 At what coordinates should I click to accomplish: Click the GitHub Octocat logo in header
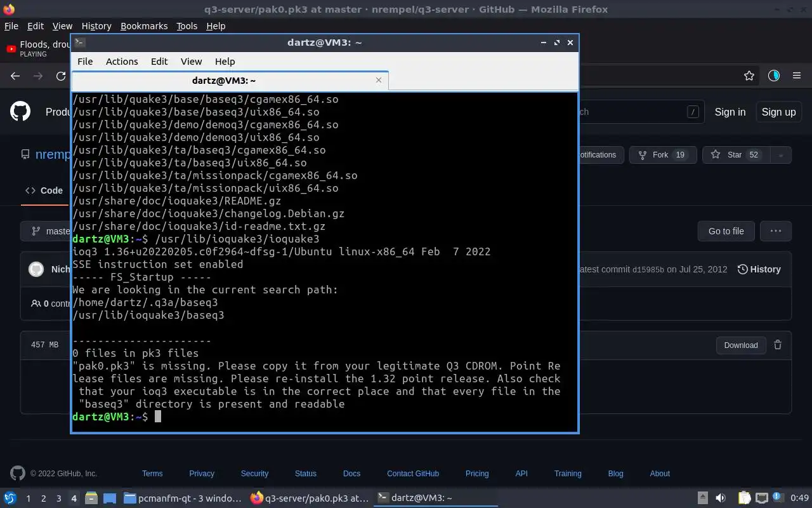point(20,112)
